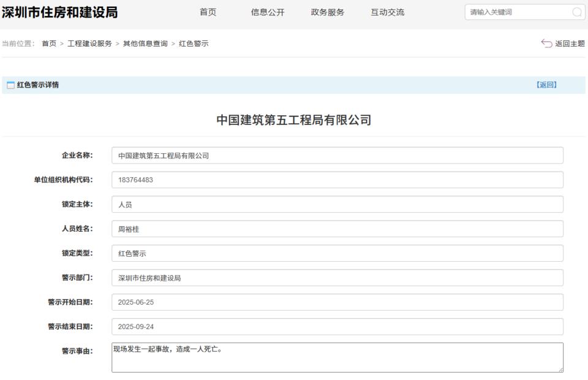Click the 警示结束日期 label
The height and width of the screenshot is (380, 588).
pos(70,327)
